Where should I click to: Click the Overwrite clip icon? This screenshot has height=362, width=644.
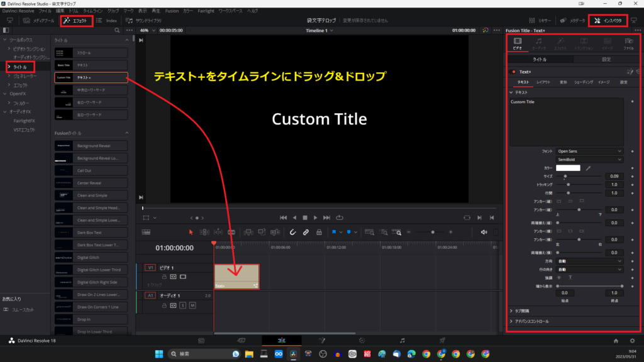[262, 233]
